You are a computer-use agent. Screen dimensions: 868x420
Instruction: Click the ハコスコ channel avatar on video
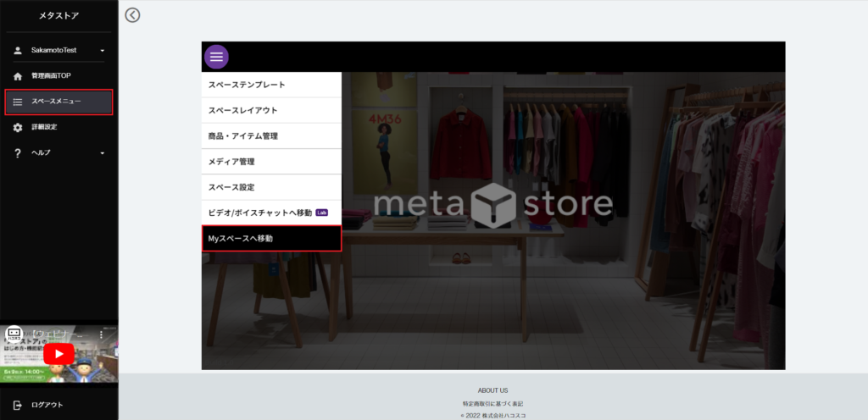pyautogui.click(x=14, y=334)
